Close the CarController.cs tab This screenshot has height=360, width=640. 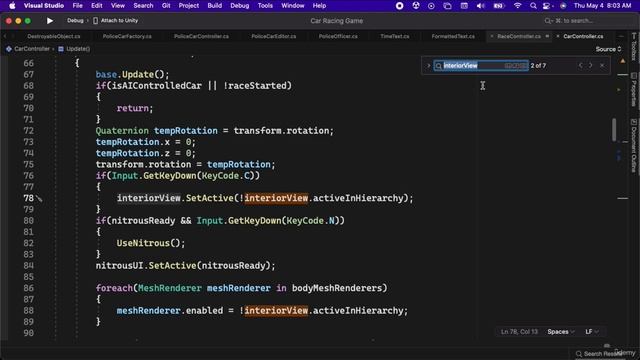558,36
